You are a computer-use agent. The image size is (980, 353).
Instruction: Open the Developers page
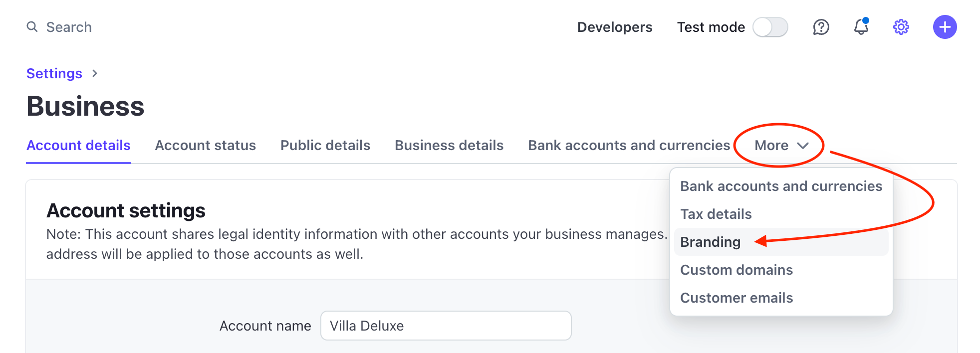point(615,27)
